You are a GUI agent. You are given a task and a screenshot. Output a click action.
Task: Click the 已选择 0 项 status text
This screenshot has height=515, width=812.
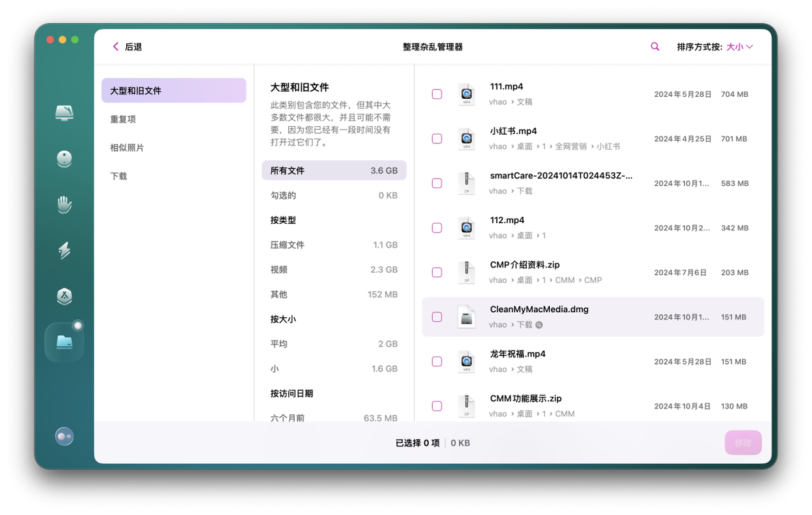point(418,443)
